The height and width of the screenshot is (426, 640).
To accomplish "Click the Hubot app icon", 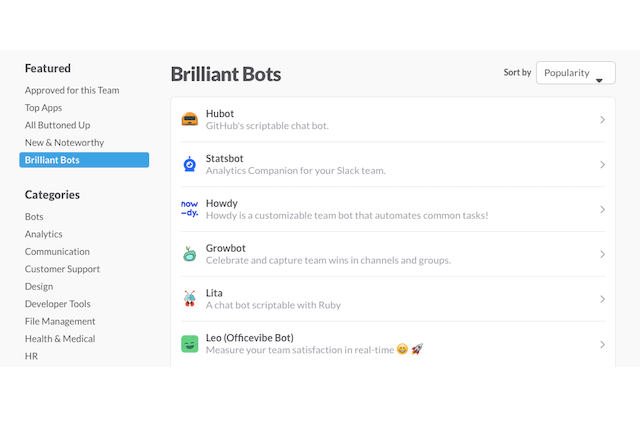I will pos(189,120).
